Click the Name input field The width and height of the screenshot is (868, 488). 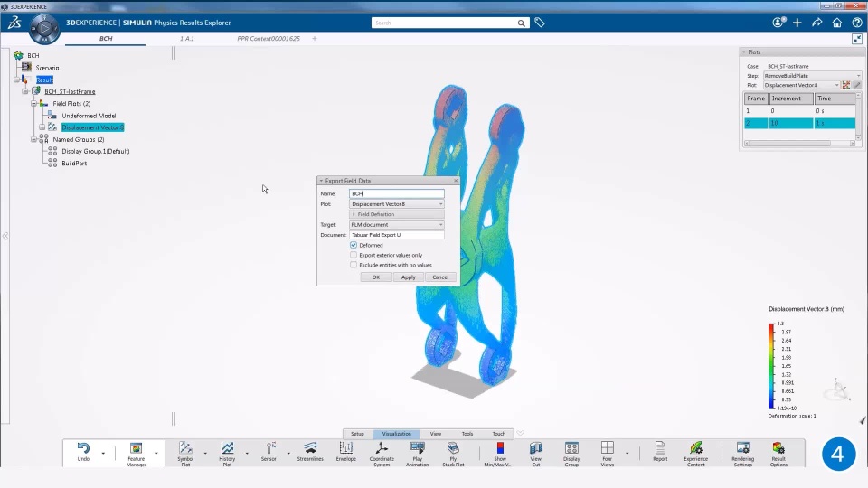click(396, 193)
